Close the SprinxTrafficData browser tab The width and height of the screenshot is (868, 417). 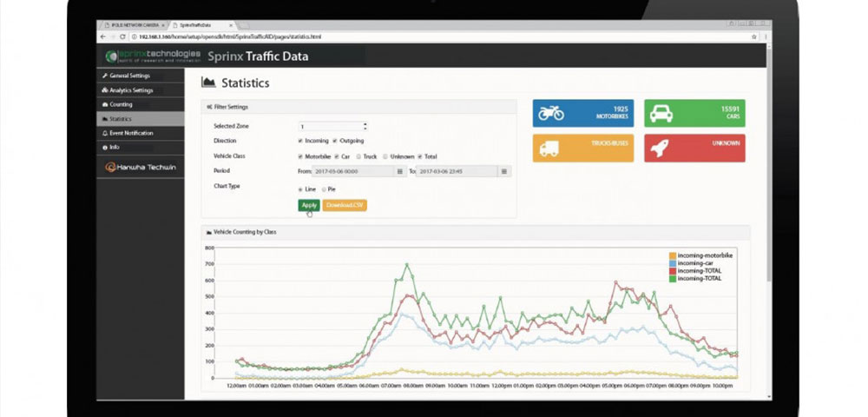[231, 25]
